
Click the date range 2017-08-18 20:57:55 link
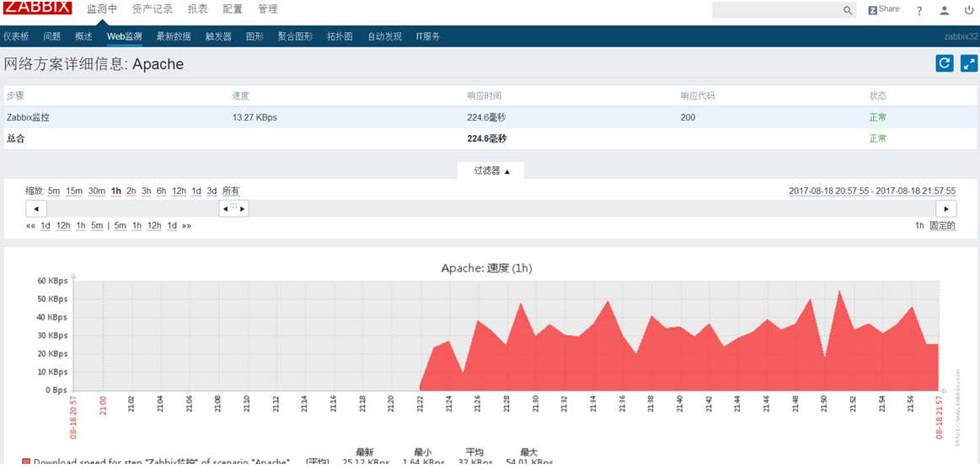click(x=829, y=191)
